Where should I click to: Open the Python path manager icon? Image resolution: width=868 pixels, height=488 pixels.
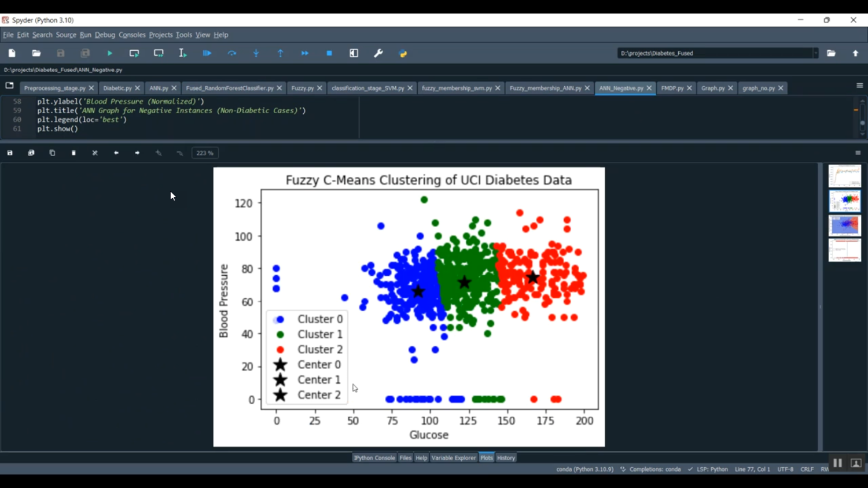tap(403, 53)
